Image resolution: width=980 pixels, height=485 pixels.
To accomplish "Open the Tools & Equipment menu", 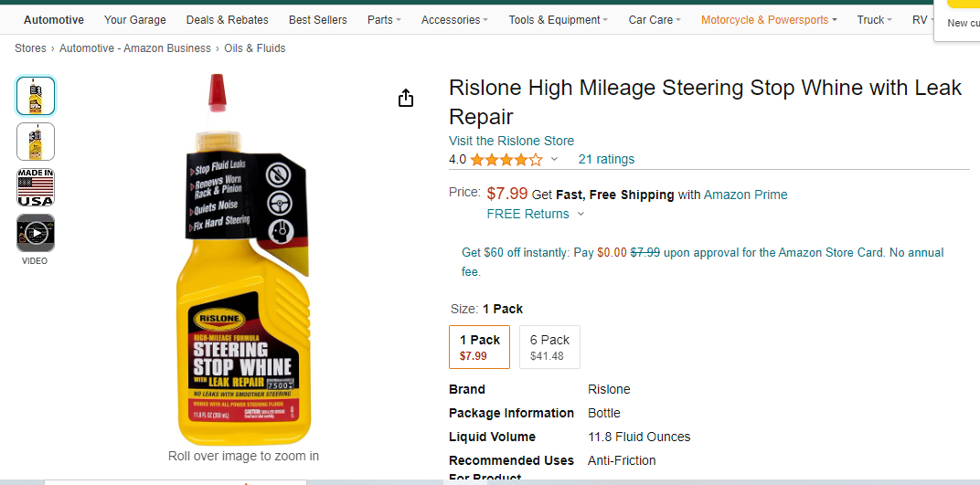I will [x=559, y=20].
